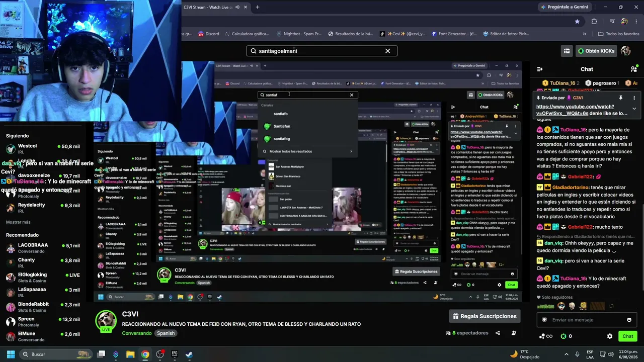Screen dimensions: 644x362
Task: Open the Kick user account avatar
Action: coord(626,51)
